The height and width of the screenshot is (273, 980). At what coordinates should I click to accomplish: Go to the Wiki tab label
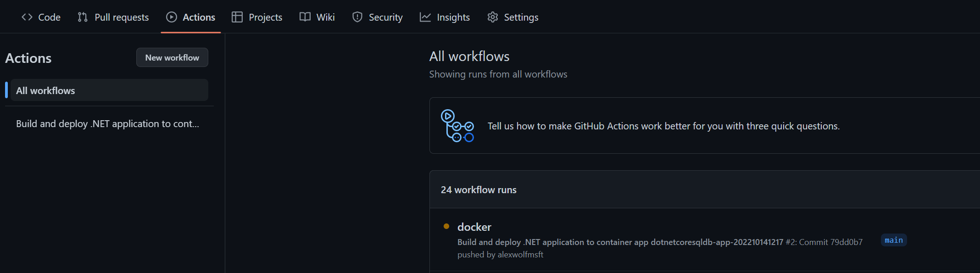click(325, 17)
